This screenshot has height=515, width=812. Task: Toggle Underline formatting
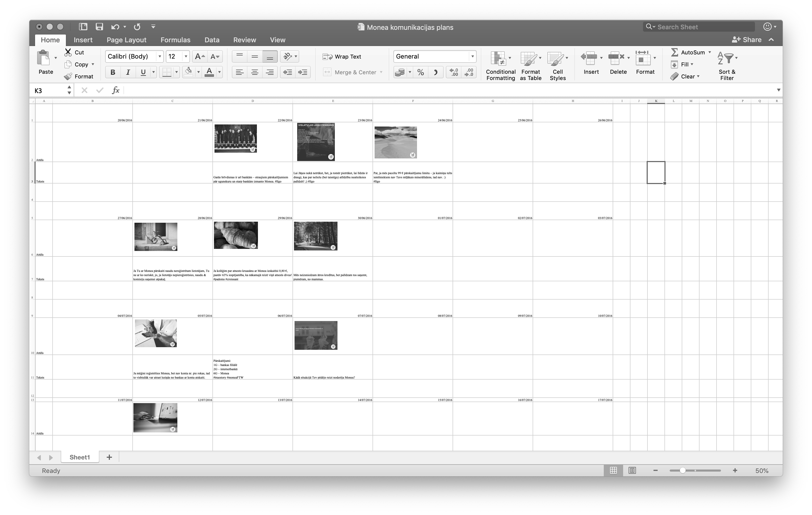143,72
